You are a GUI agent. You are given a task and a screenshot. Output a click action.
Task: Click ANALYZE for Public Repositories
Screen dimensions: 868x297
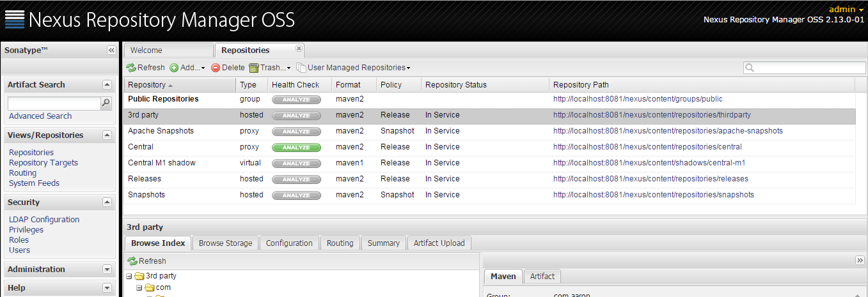296,99
